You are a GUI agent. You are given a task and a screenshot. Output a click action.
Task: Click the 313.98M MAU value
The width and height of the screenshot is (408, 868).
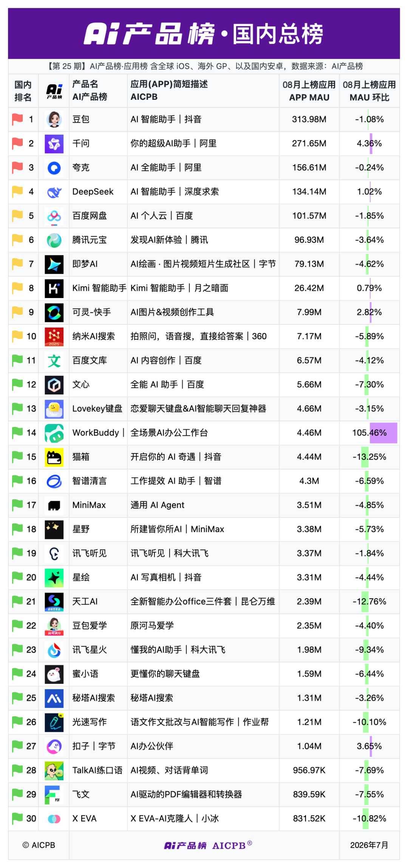click(309, 120)
